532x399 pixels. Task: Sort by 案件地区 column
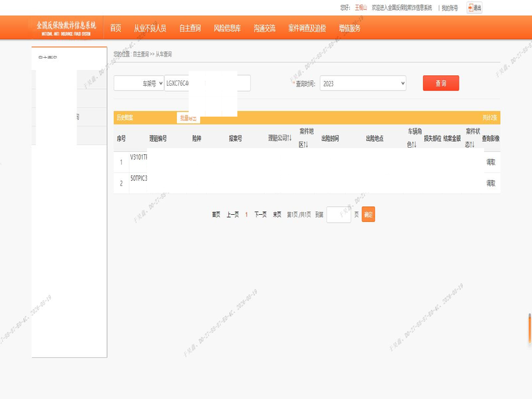[x=306, y=138]
